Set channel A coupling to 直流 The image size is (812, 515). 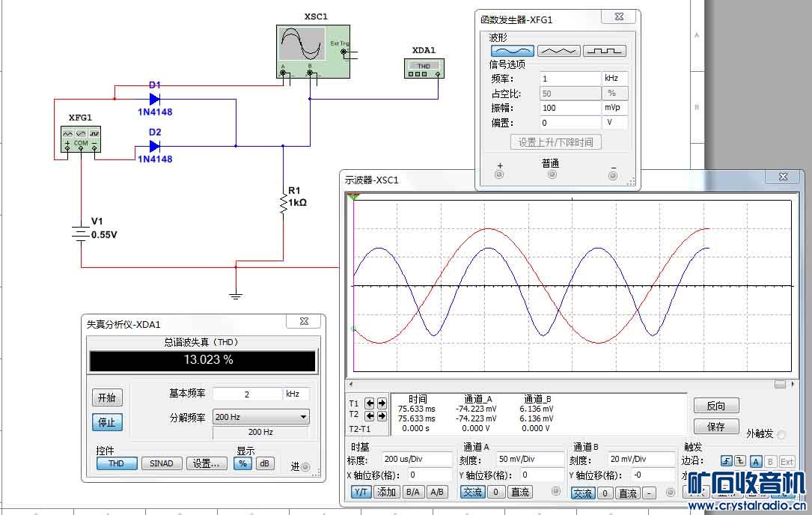[x=520, y=492]
